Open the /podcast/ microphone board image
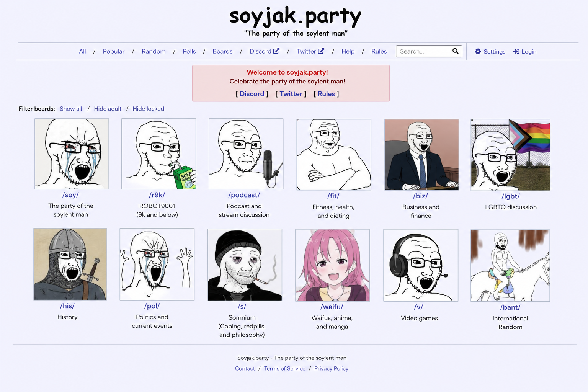The height and width of the screenshot is (392, 588). 246,154
